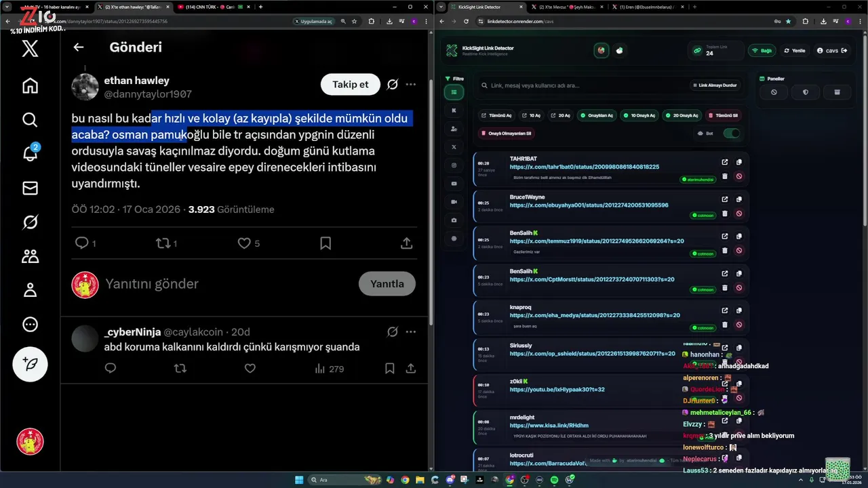This screenshot has height=488, width=868.
Task: Open Discord in Windows taskbar
Action: click(x=450, y=480)
